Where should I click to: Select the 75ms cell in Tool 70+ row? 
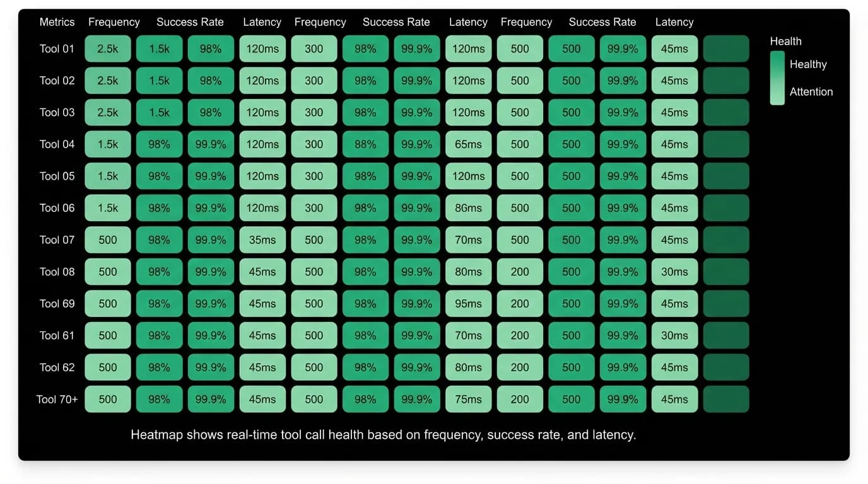(x=468, y=399)
